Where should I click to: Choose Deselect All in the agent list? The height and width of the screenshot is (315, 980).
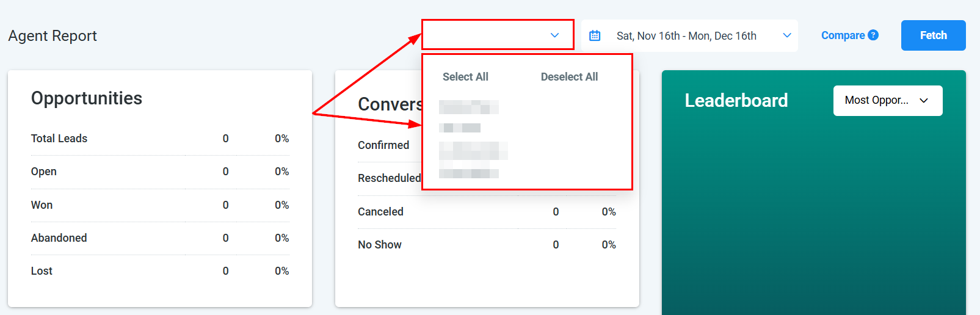[569, 77]
